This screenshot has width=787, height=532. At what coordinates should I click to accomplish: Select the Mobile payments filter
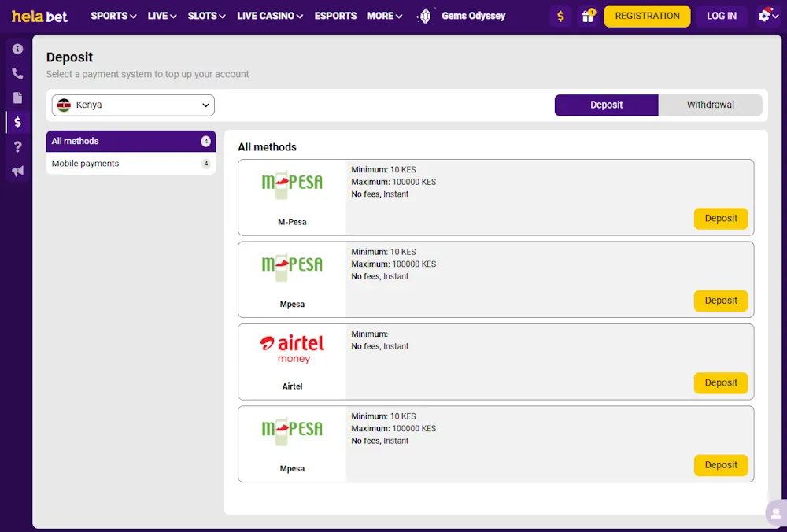pos(84,163)
